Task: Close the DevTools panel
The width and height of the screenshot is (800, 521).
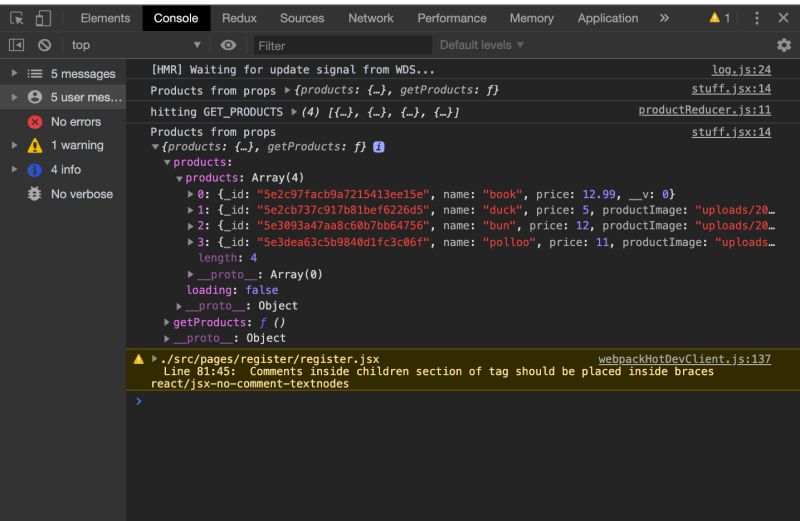Action: (783, 18)
